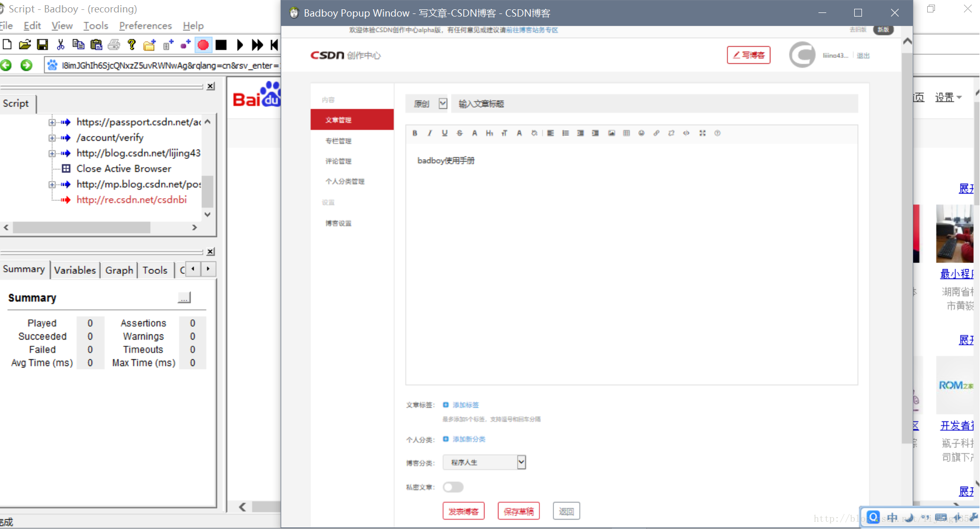Screen dimensions: 980x529
Task: Select the red re.csdn.net/csdnbi request
Action: tap(131, 200)
